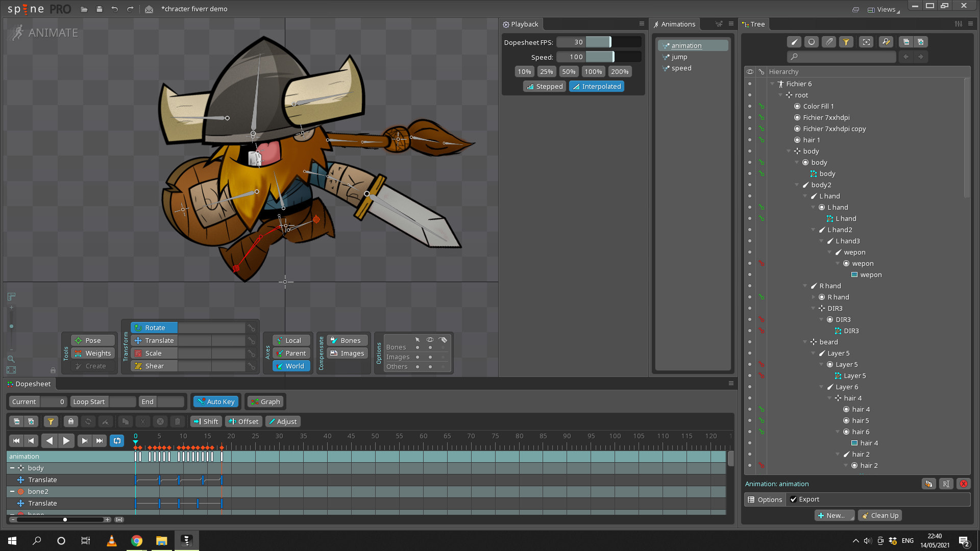Toggle the Export checkbox
Image resolution: width=980 pixels, height=551 pixels.
point(793,499)
